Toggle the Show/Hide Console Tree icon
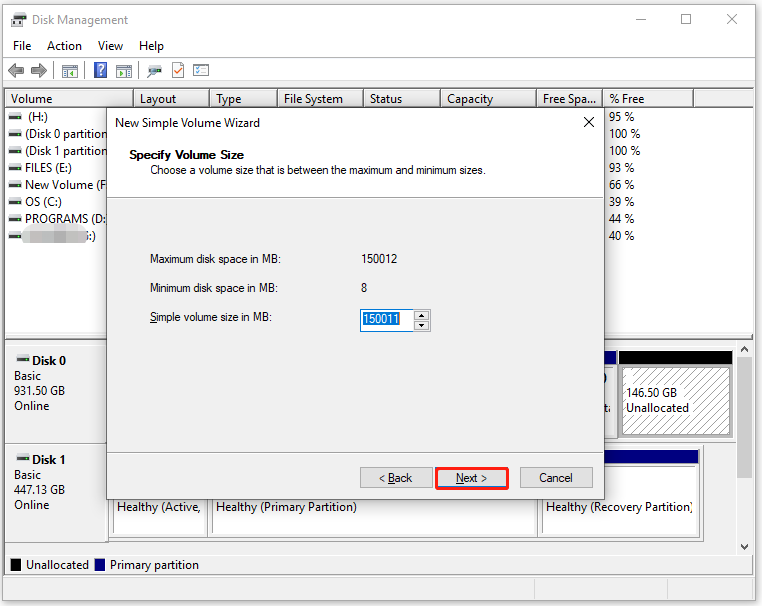Image resolution: width=762 pixels, height=606 pixels. click(70, 71)
